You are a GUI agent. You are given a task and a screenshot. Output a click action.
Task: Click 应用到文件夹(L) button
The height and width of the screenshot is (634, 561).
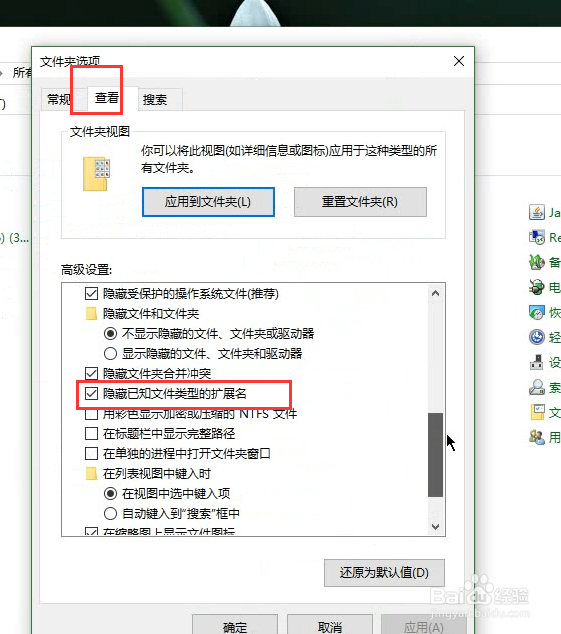pyautogui.click(x=208, y=202)
